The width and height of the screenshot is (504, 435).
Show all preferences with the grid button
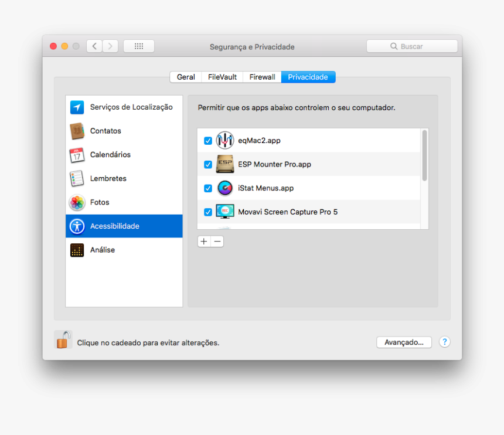(x=139, y=46)
